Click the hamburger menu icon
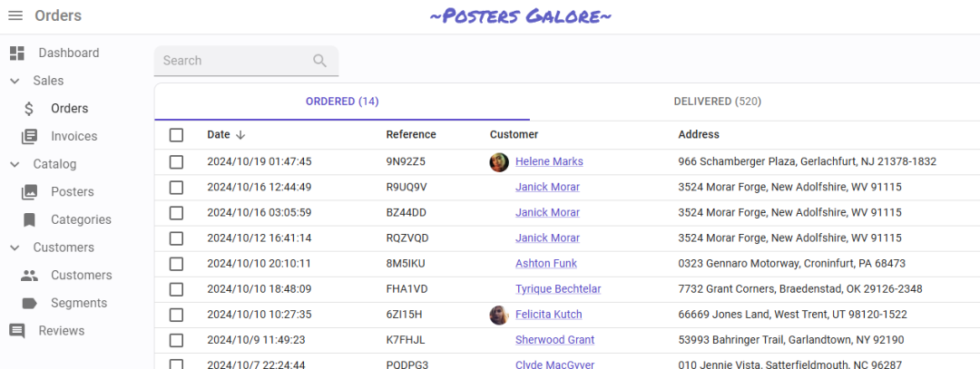The image size is (980, 369). [x=15, y=16]
